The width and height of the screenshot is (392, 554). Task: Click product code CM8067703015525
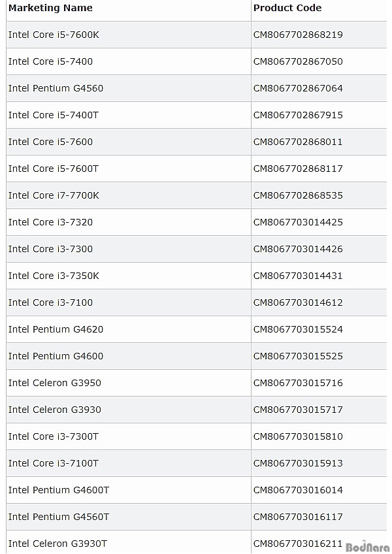pos(298,356)
